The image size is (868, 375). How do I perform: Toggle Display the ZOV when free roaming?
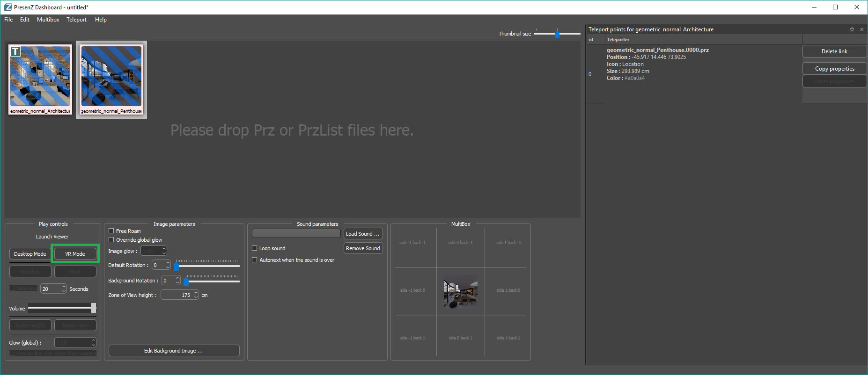click(x=12, y=353)
